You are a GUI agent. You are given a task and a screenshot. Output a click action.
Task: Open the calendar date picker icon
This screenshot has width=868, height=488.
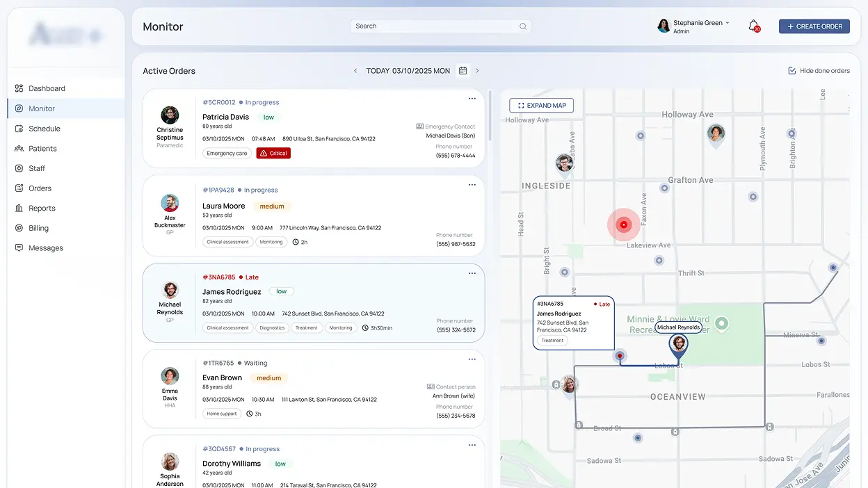[x=463, y=71]
